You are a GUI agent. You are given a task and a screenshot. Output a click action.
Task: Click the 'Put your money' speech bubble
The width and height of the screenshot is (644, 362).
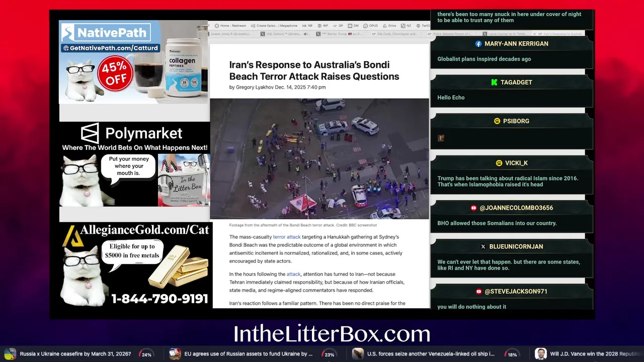pos(128,166)
